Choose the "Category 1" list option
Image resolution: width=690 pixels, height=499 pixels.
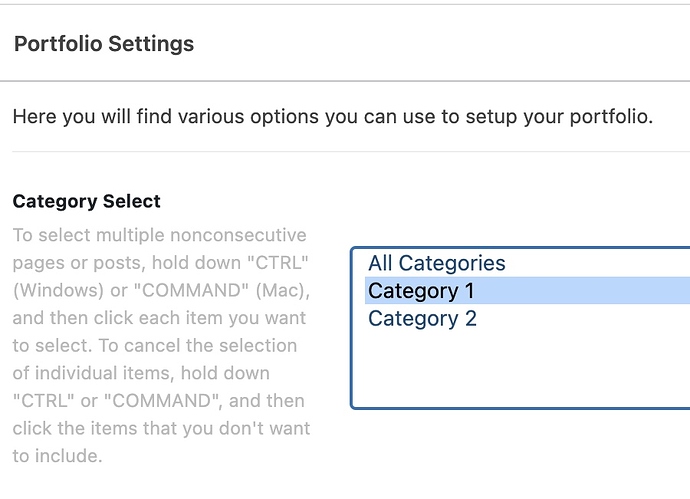pyautogui.click(x=421, y=291)
